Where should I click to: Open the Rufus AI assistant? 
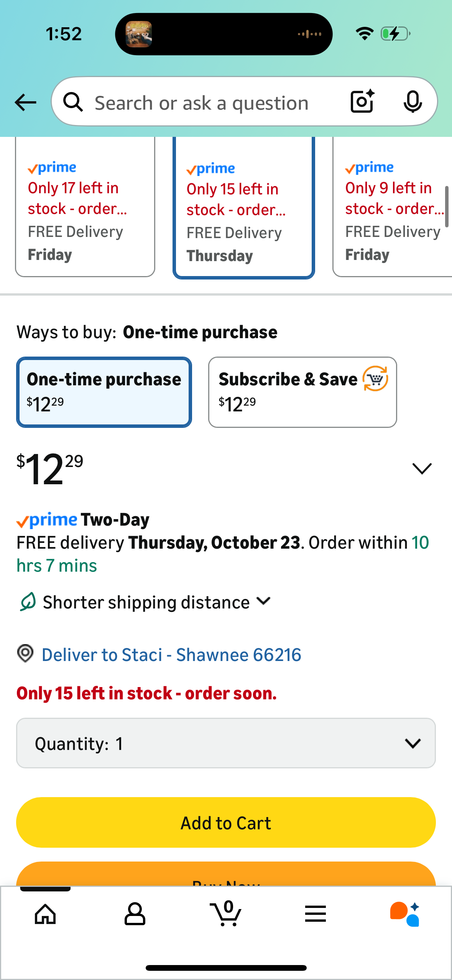tap(405, 914)
